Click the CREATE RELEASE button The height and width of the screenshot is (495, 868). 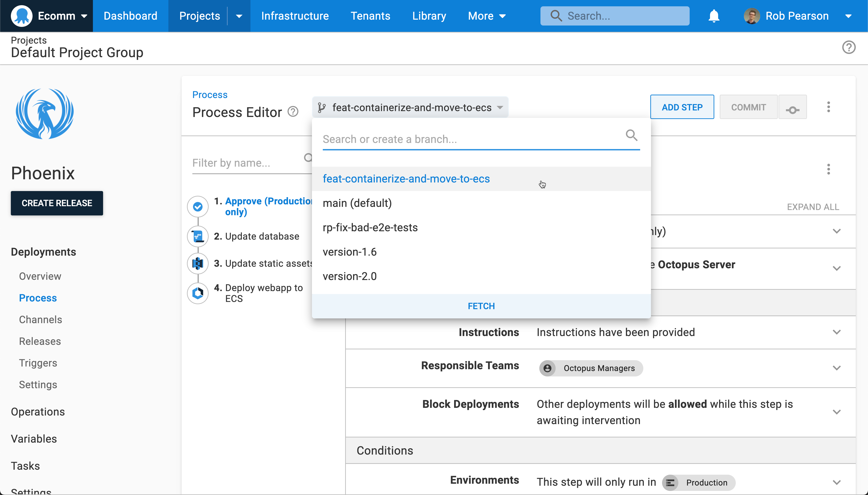pyautogui.click(x=57, y=203)
